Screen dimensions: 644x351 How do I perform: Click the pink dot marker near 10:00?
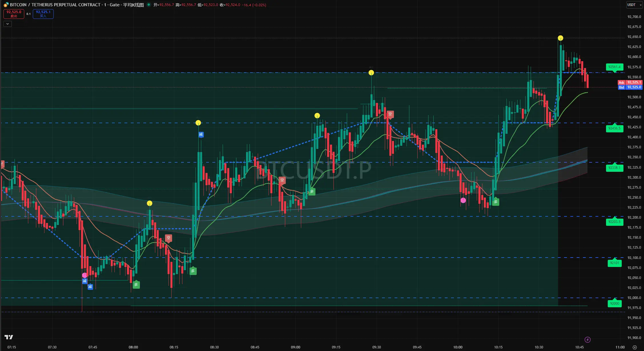463,200
